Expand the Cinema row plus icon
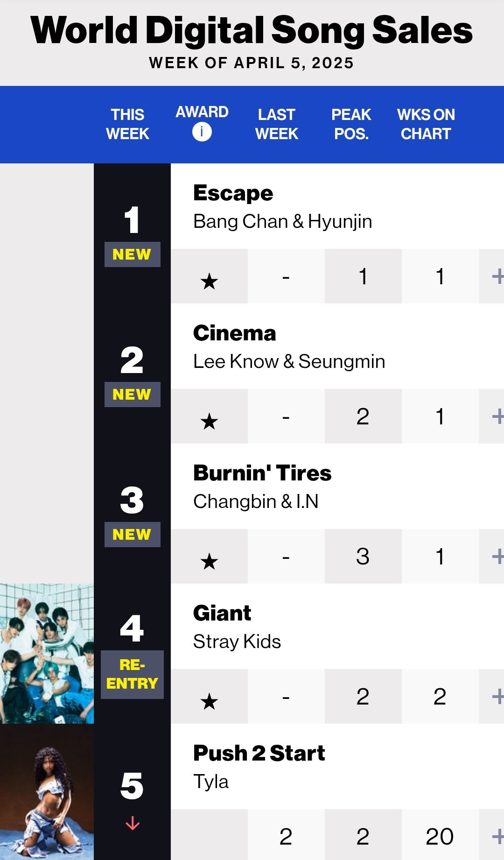This screenshot has height=860, width=504. [498, 416]
